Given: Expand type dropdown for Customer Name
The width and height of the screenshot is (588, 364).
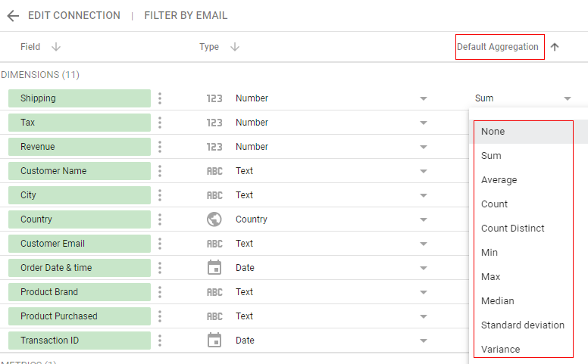Looking at the screenshot, I should [x=424, y=171].
